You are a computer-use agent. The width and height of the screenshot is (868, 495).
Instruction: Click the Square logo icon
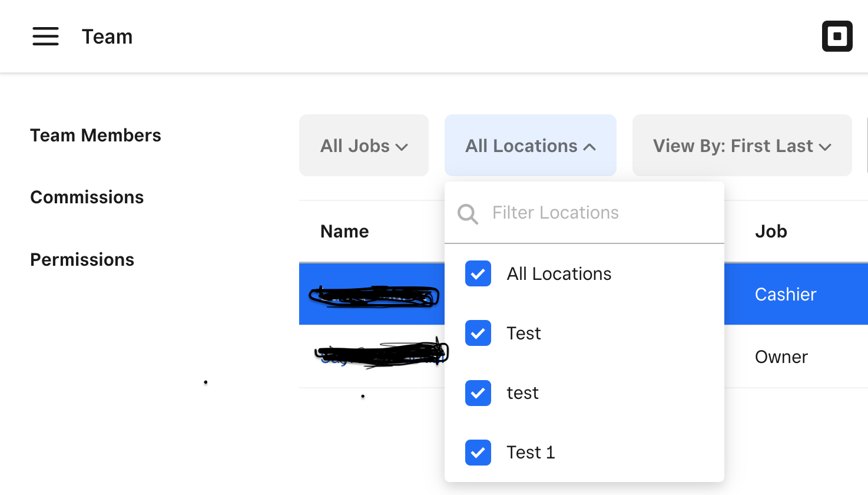click(837, 37)
